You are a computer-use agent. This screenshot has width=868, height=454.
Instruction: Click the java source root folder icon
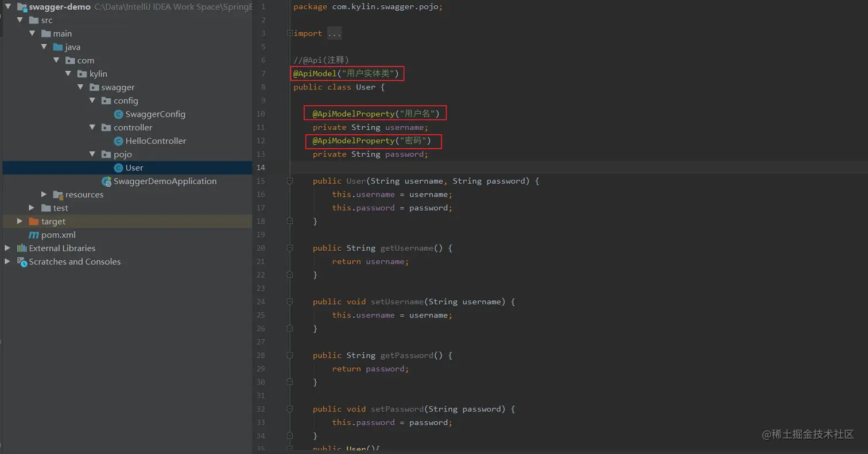click(x=58, y=47)
